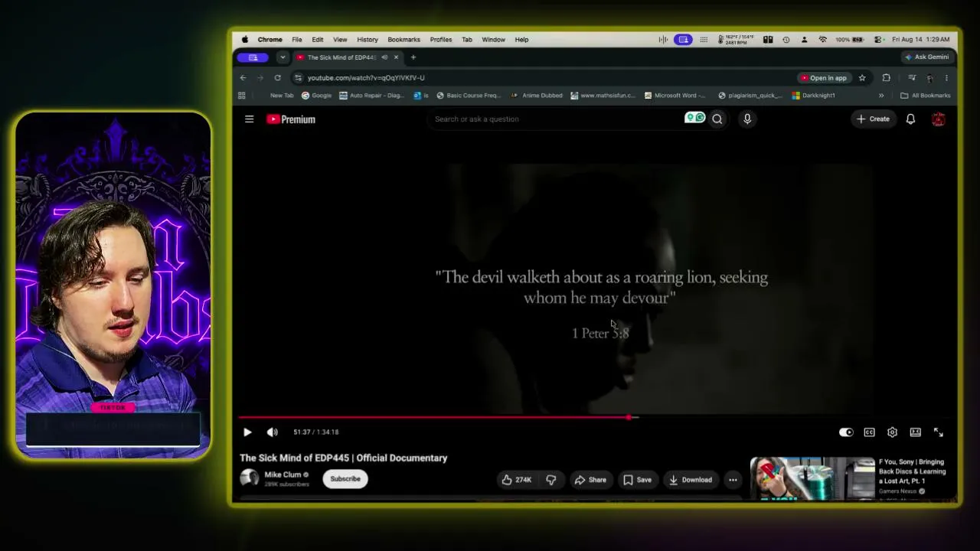The image size is (980, 551).
Task: Open the 'Auto Repair - Diag...' bookmark
Action: pyautogui.click(x=371, y=96)
